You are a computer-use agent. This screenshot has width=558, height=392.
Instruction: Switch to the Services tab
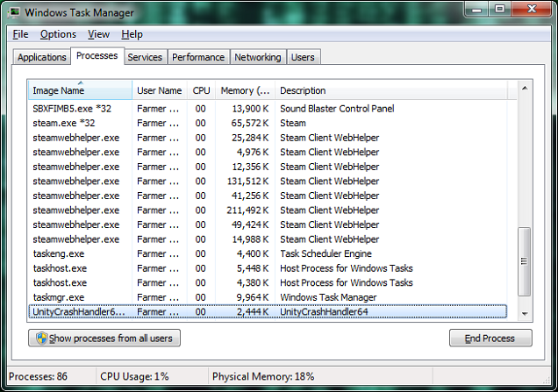pyautogui.click(x=145, y=57)
